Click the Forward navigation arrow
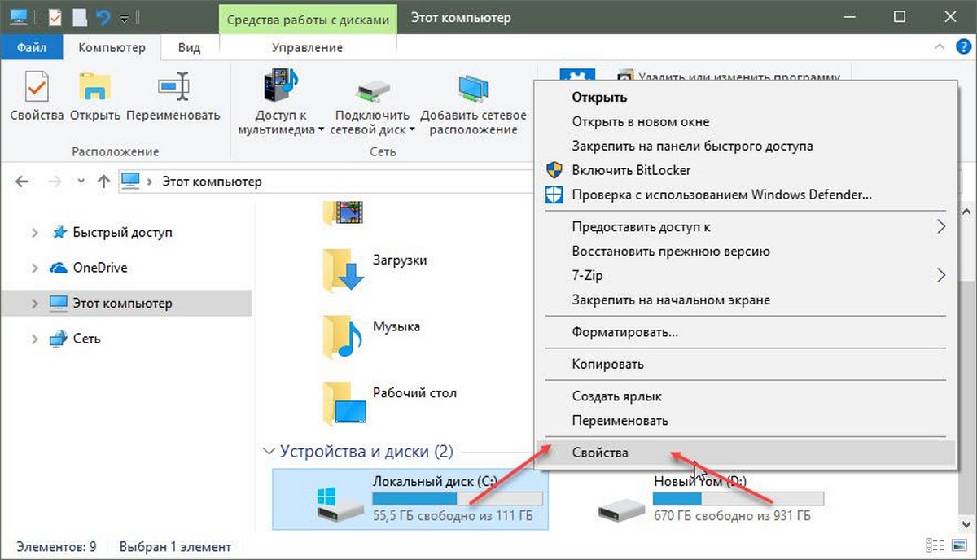977x560 pixels. pyautogui.click(x=54, y=182)
